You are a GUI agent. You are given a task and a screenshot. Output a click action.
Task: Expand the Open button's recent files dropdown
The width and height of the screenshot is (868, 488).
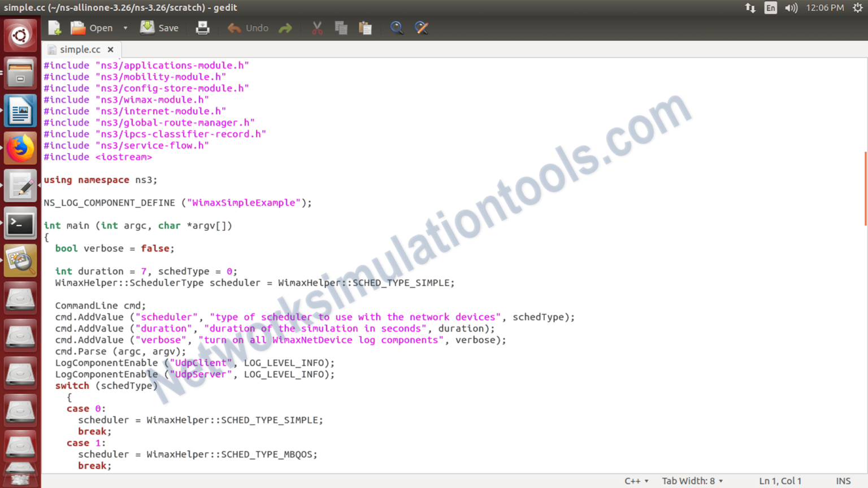point(125,27)
